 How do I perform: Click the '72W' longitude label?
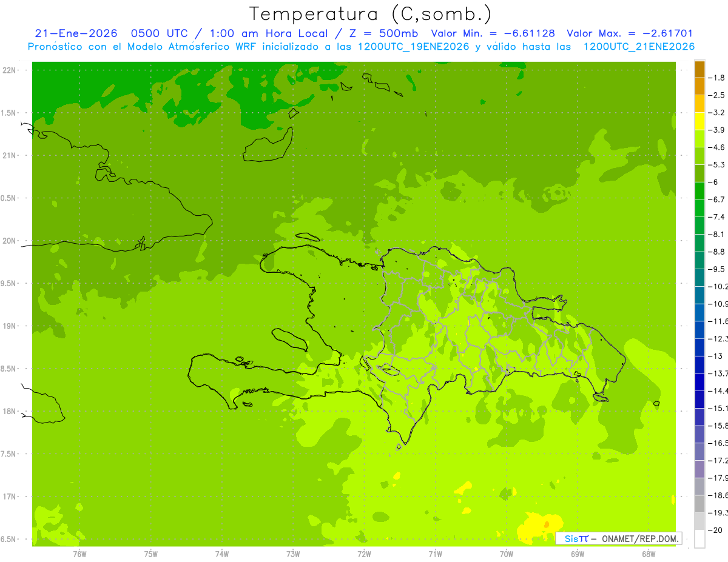pos(364,554)
